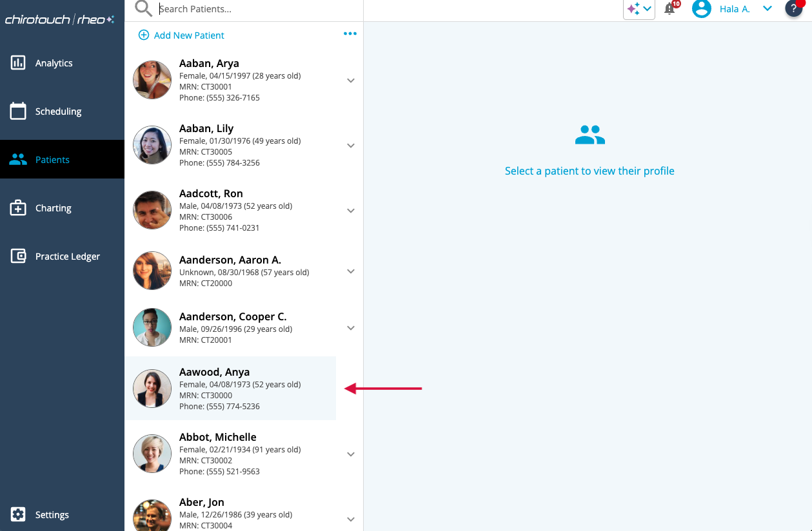Expand Abbot, Michelle patient row chevron

tap(351, 454)
